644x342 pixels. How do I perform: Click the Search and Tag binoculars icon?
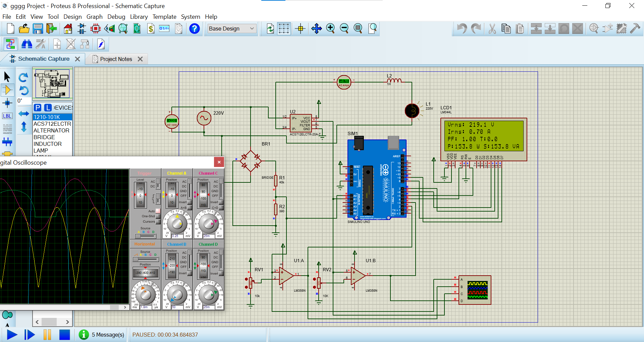pyautogui.click(x=27, y=44)
